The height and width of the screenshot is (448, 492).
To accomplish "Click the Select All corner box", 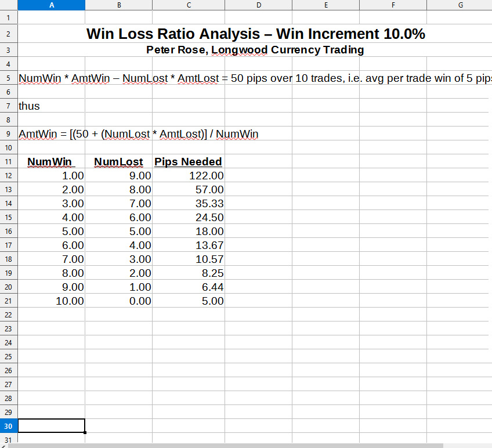I will point(9,5).
